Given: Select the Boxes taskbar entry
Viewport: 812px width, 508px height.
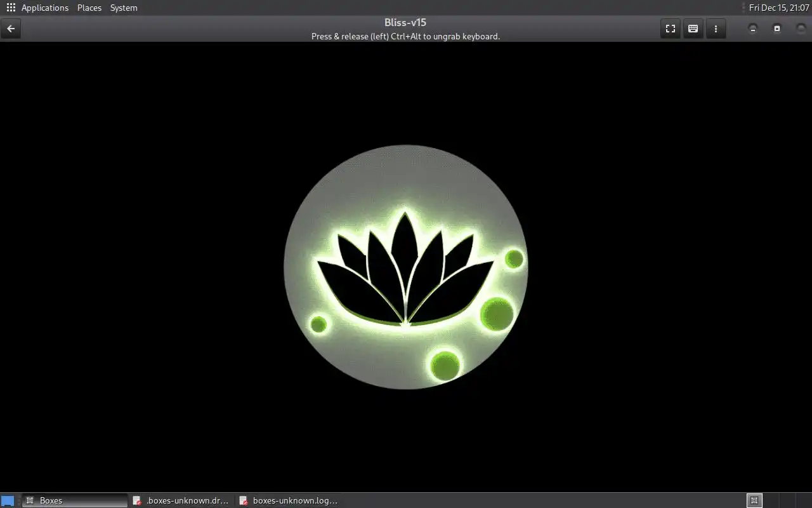Looking at the screenshot, I should click(x=75, y=500).
